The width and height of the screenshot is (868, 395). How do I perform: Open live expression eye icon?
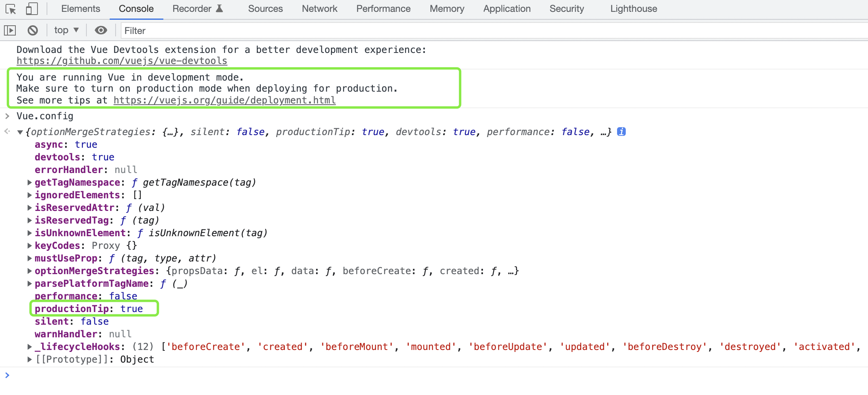[x=101, y=30]
